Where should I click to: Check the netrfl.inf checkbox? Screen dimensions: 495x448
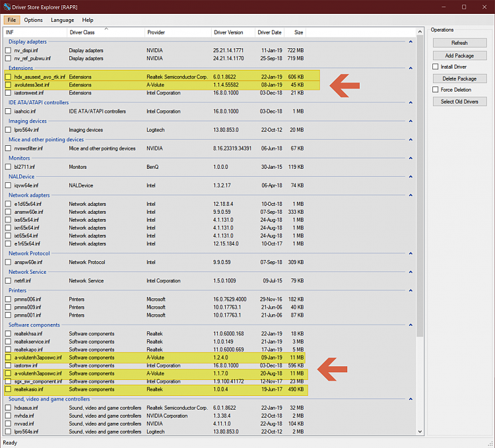click(8, 281)
